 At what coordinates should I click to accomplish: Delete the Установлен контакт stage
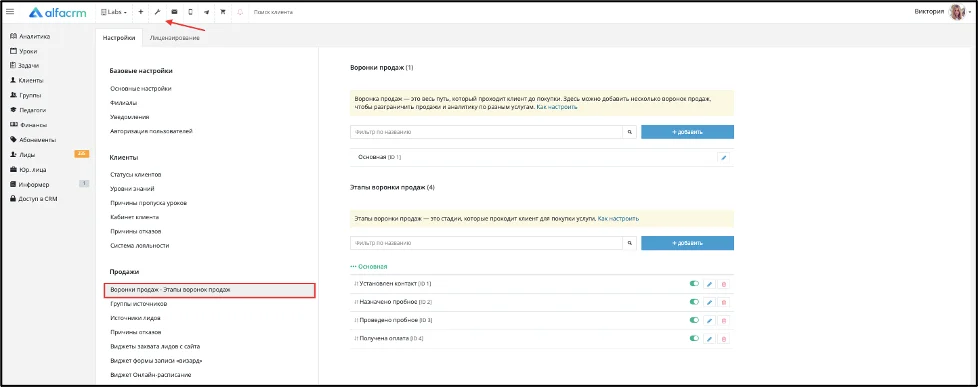[724, 284]
